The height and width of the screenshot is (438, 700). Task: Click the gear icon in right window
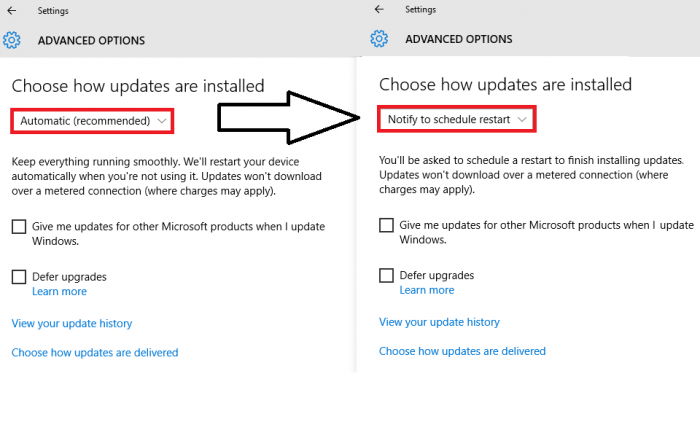[379, 39]
